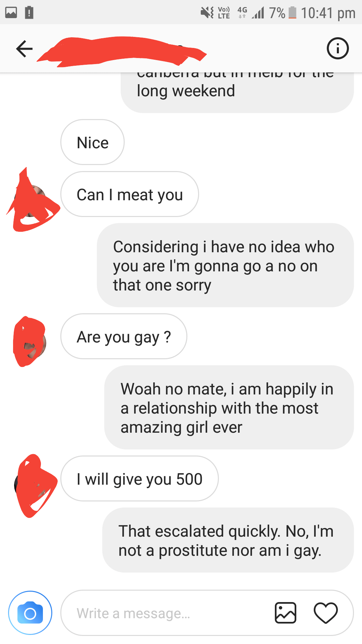The width and height of the screenshot is (362, 644).
Task: Tap the "I will give you 500" bubble
Action: (139, 479)
